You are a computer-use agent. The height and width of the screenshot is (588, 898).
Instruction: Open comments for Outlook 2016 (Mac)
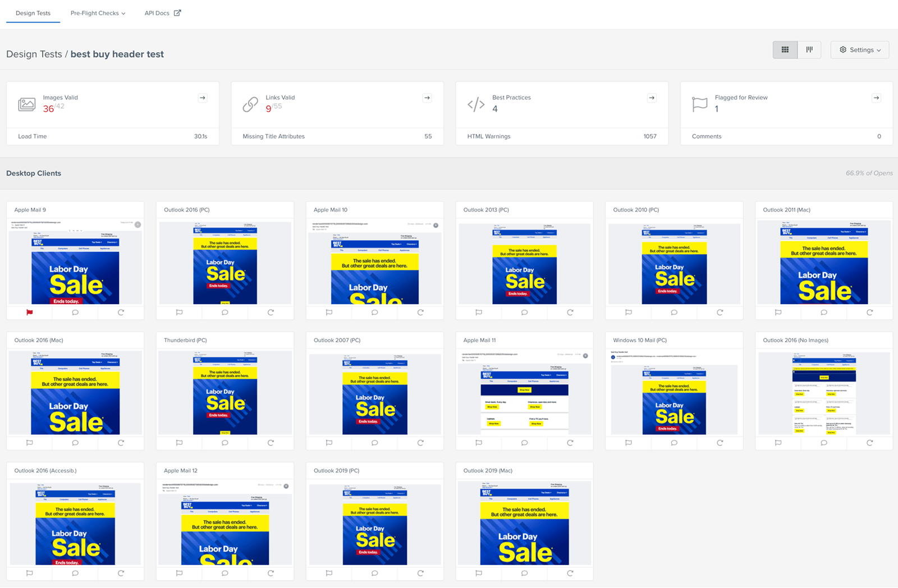pyautogui.click(x=75, y=443)
